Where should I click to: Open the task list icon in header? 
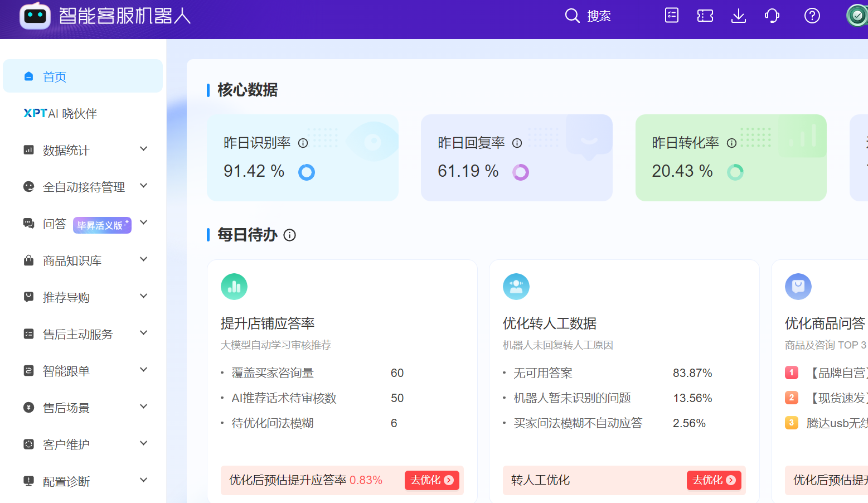coord(672,16)
